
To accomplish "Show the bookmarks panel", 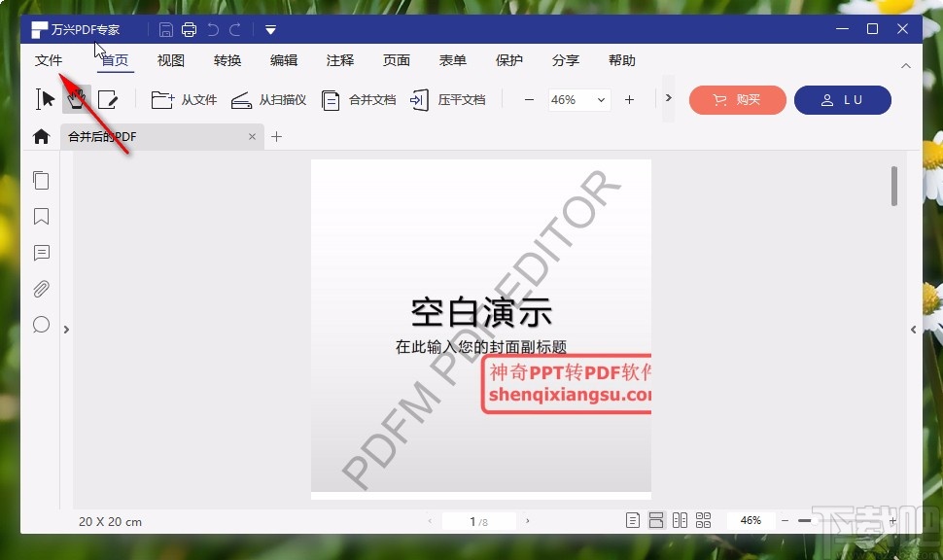I will [41, 217].
